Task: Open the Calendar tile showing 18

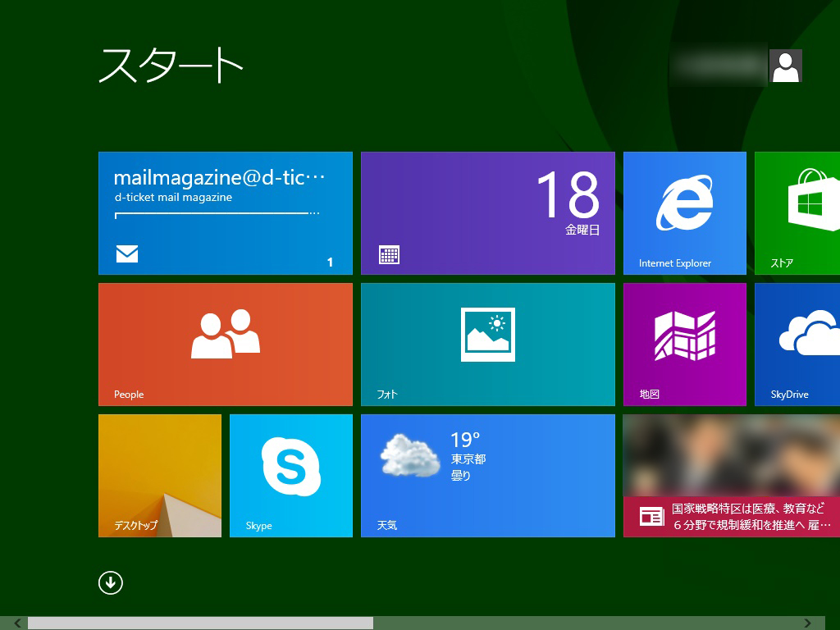Action: pyautogui.click(x=488, y=213)
